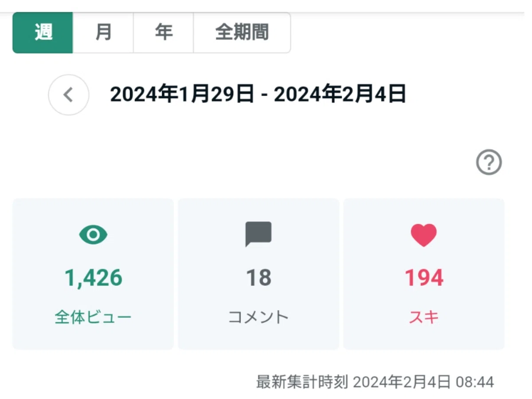Click the コメント stats card background
Image resolution: width=532 pixels, height=399 pixels.
(x=258, y=274)
